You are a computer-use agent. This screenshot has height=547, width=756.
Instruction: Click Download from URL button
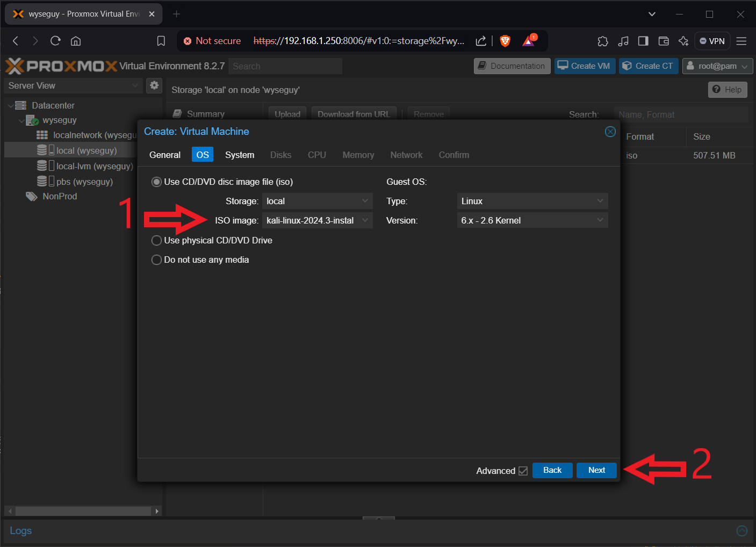pyautogui.click(x=354, y=113)
